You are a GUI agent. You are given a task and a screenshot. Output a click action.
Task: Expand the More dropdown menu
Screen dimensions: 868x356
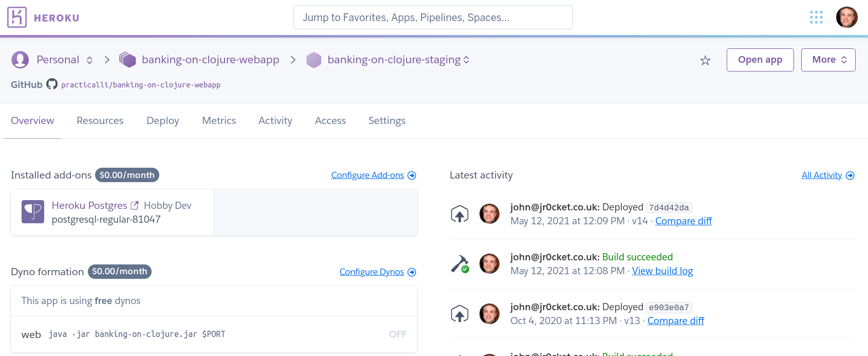click(828, 60)
